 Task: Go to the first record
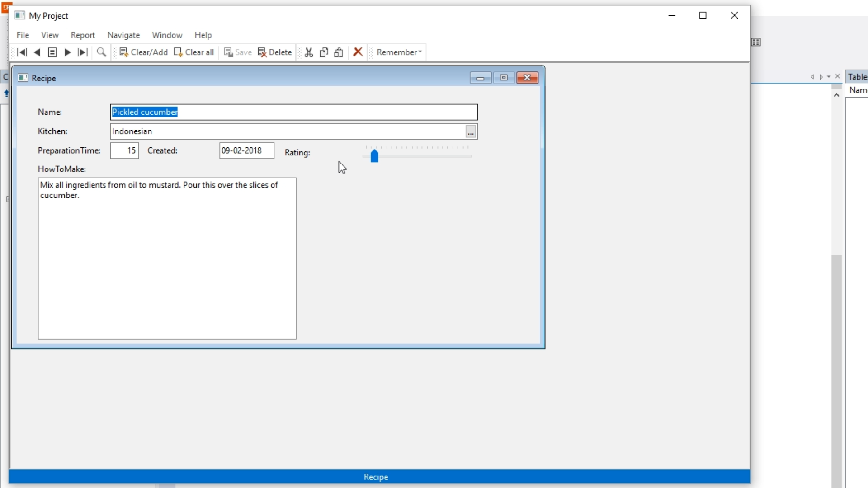(22, 52)
